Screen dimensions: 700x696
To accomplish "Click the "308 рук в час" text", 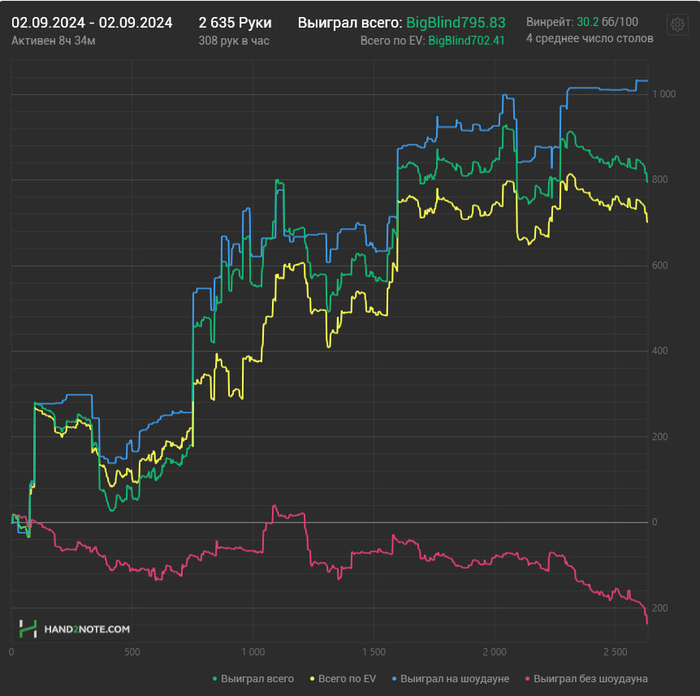I will [x=234, y=41].
